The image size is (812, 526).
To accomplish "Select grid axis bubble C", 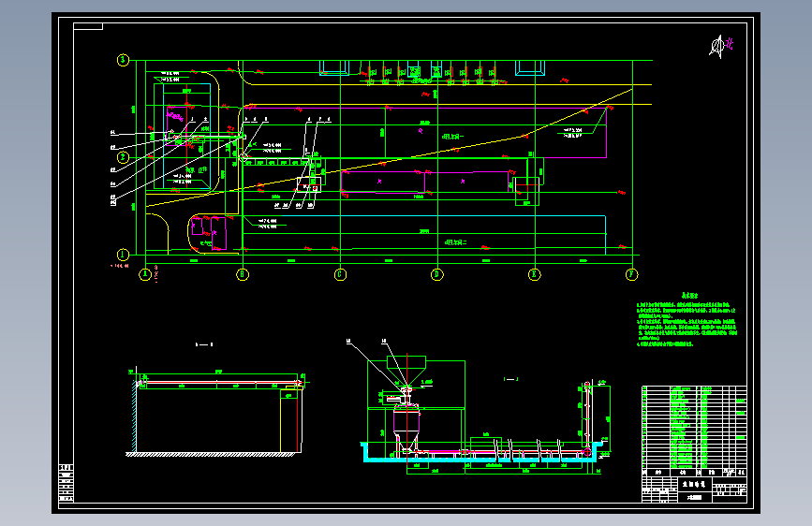I will coord(340,274).
